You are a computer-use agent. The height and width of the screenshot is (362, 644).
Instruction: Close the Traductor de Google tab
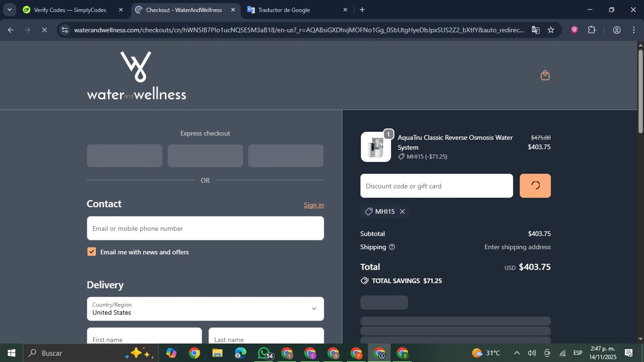click(x=345, y=10)
